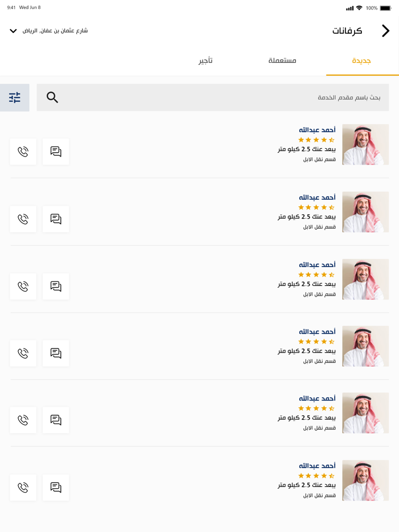
Task: Call the first أحمد عبدالله listing via phone icon
Action: [x=23, y=152]
